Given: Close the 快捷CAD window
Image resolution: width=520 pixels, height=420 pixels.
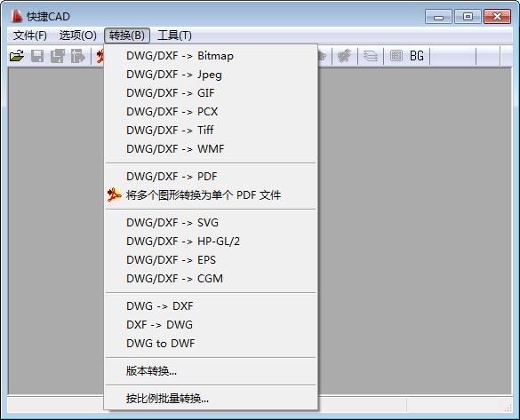Looking at the screenshot, I should coord(497,17).
